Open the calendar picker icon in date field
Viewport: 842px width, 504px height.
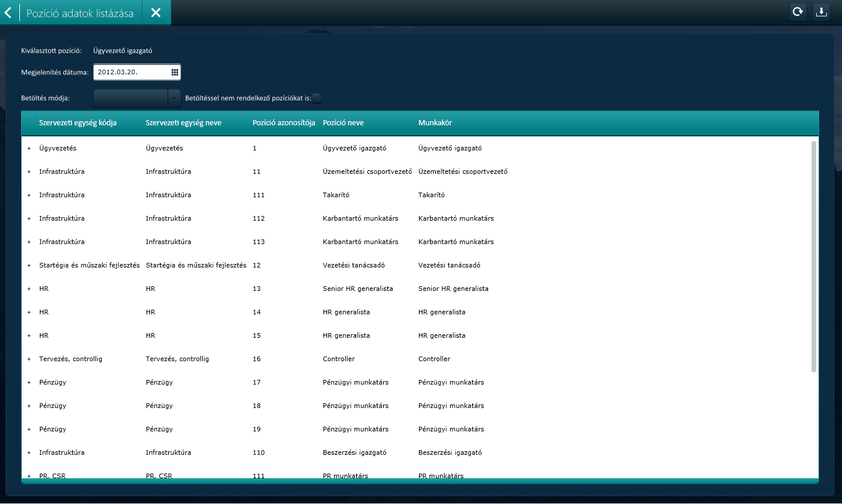(x=175, y=72)
